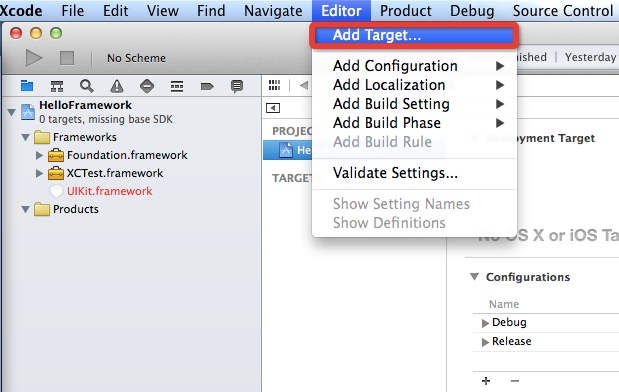
Task: Collapse the Frameworks folder triangle
Action: tap(26, 137)
